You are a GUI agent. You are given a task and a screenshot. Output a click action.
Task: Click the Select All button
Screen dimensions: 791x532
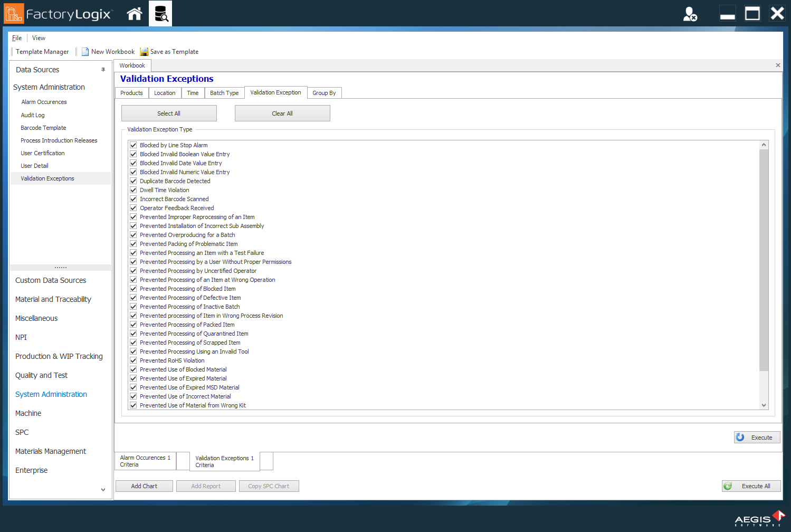click(x=169, y=113)
